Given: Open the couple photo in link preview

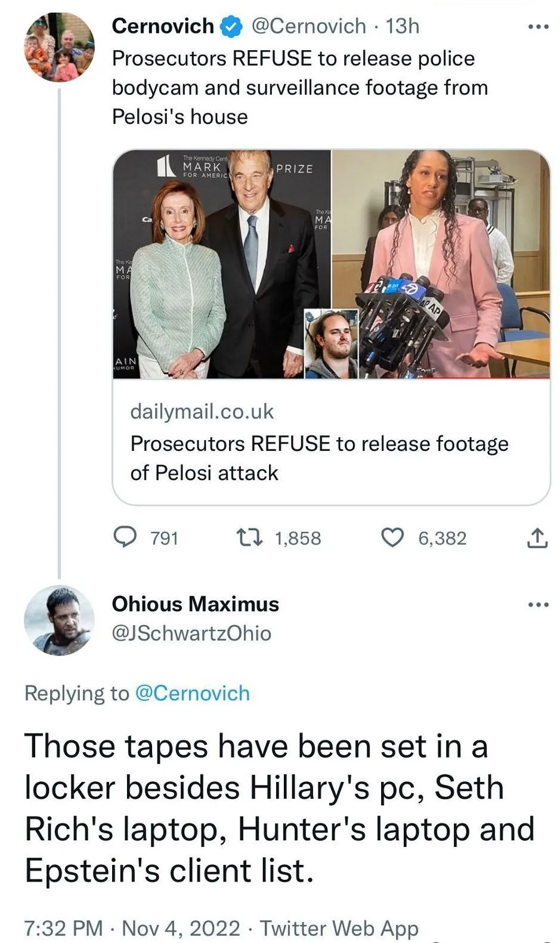Looking at the screenshot, I should tap(221, 264).
